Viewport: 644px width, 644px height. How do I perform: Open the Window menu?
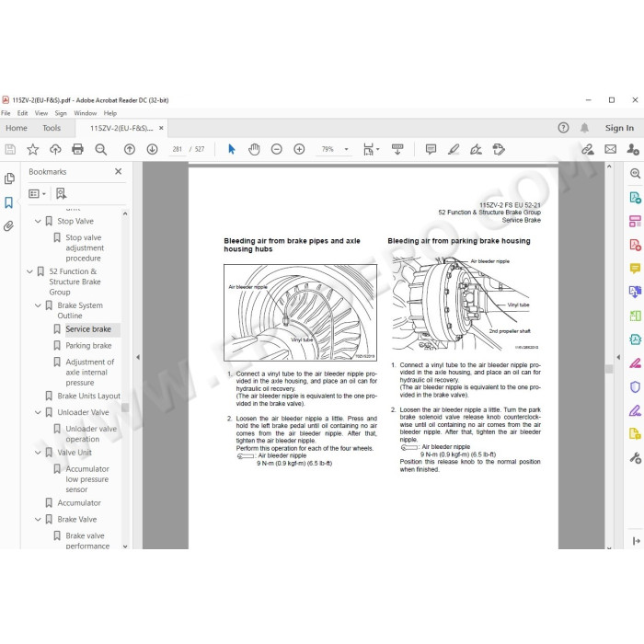click(85, 113)
